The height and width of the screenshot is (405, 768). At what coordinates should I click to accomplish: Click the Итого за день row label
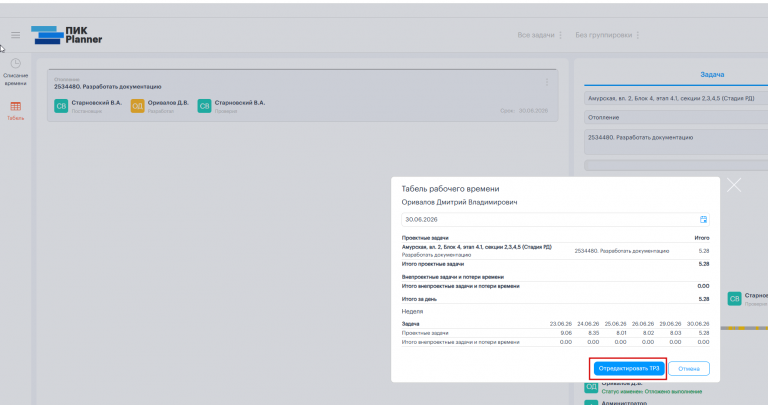[419, 299]
